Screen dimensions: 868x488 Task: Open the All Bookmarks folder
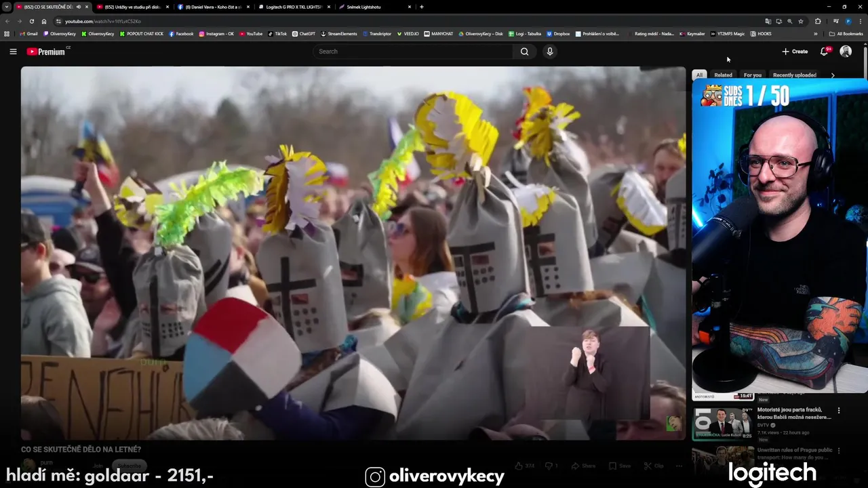coord(846,33)
